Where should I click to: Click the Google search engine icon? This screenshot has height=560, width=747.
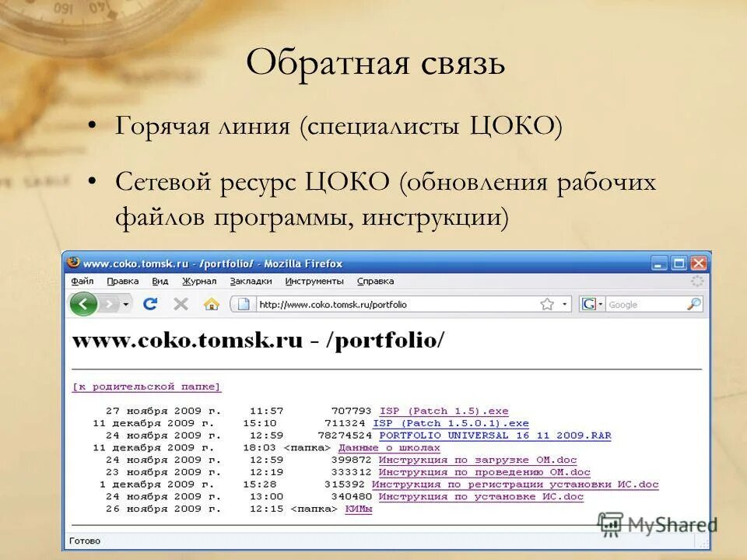click(587, 303)
